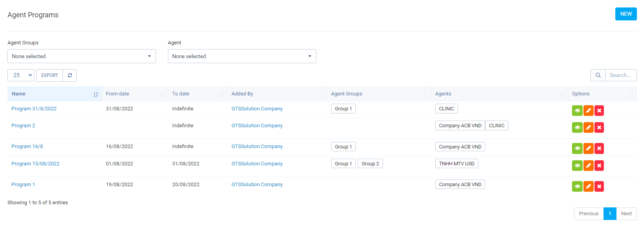Click TNHH MTV USD agent tag
644x229 pixels.
(457, 164)
